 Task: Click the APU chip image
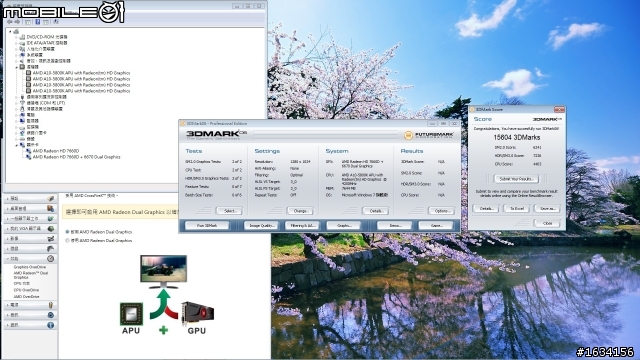[x=131, y=314]
